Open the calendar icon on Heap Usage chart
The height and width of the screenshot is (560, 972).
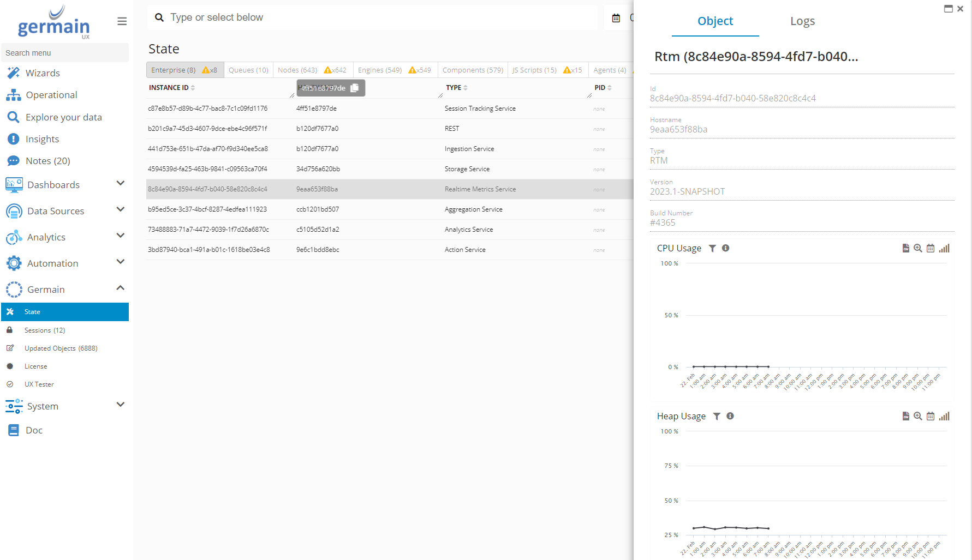point(931,416)
